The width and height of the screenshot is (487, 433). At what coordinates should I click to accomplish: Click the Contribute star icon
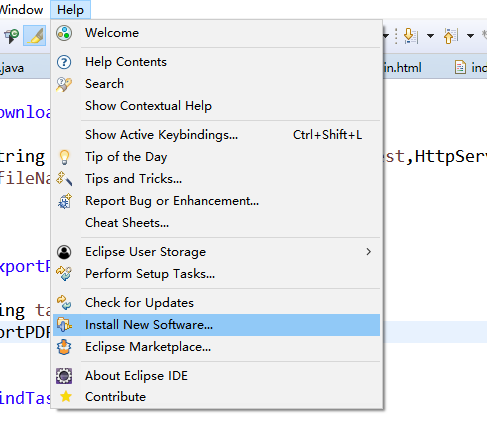point(66,396)
